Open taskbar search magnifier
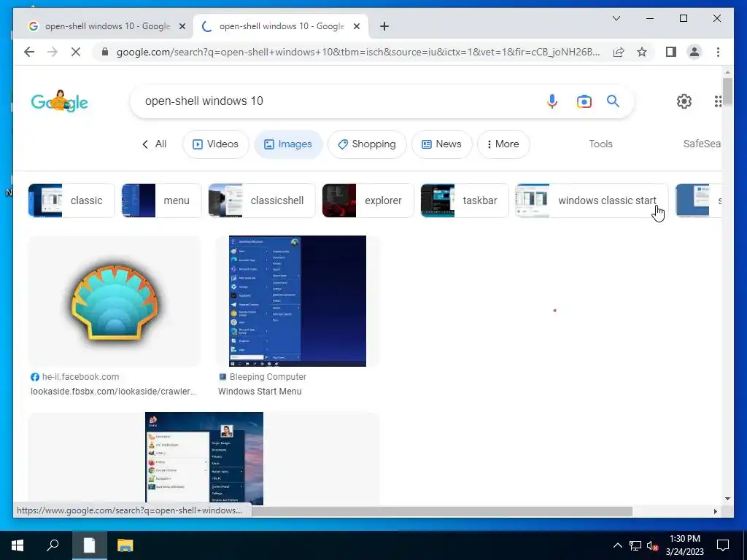Viewport: 747px width, 560px height. point(53,545)
